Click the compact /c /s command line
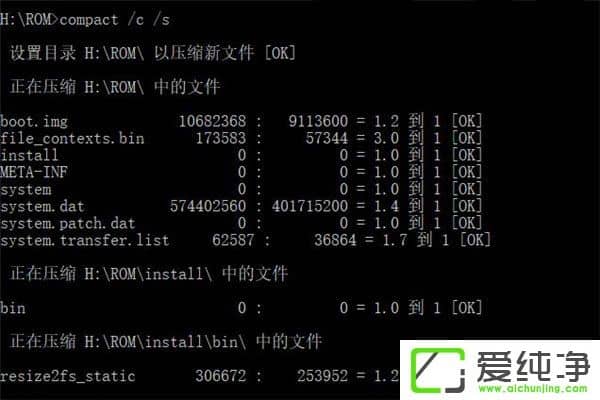 coord(85,20)
